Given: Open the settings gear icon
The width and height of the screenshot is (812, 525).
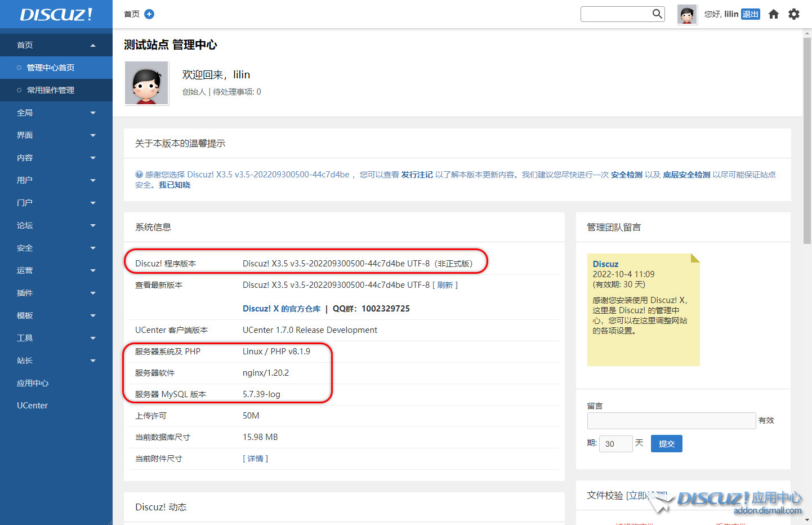Looking at the screenshot, I should [x=794, y=14].
